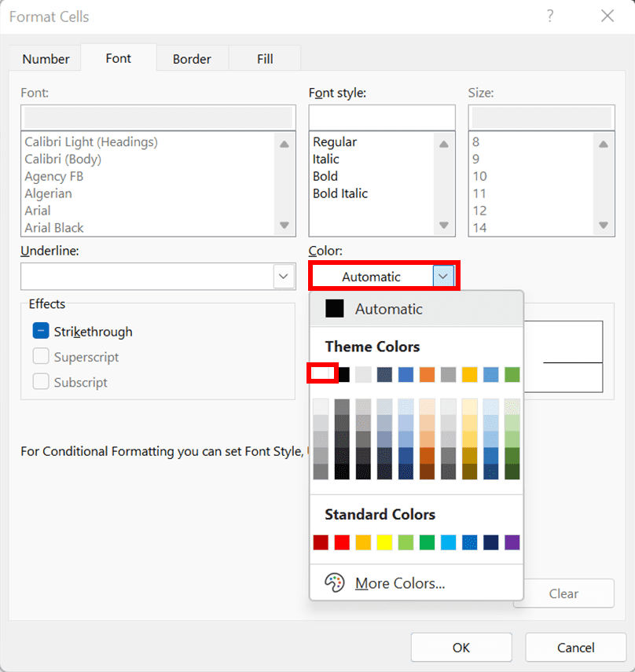The width and height of the screenshot is (635, 672).
Task: Open the Fill tab
Action: click(265, 59)
